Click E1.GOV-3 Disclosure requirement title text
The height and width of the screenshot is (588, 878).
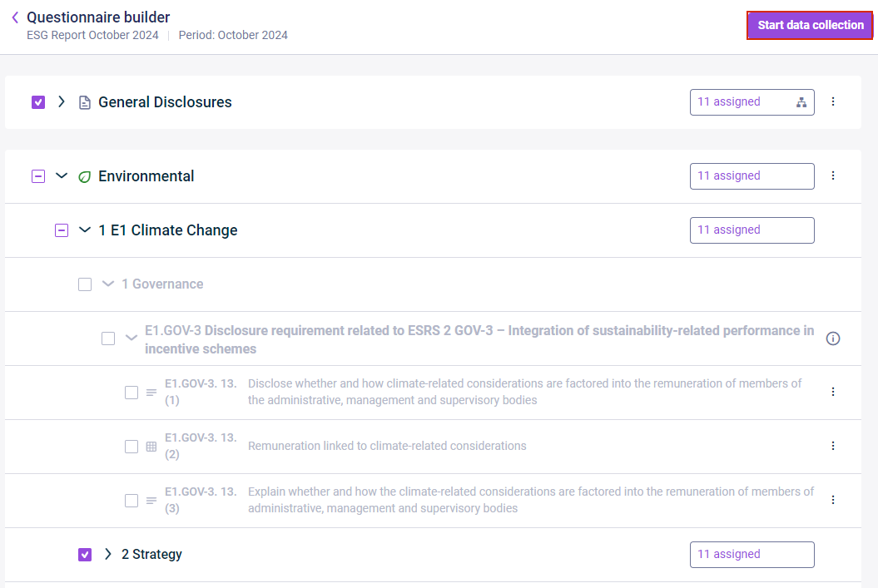tap(479, 339)
